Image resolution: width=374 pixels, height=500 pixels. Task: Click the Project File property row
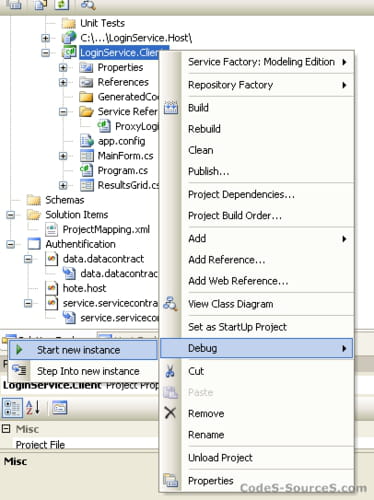coord(80,444)
